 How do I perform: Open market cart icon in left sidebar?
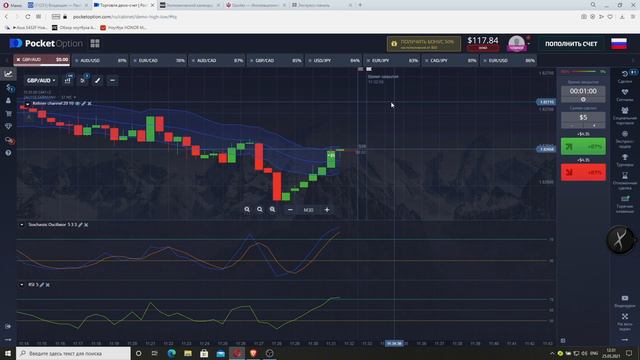pyautogui.click(x=8, y=113)
